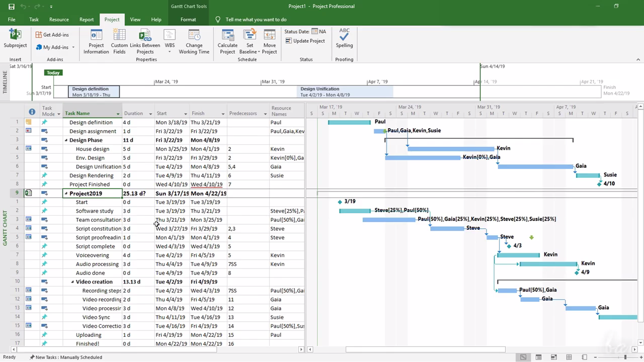Open the Format tab
The width and height of the screenshot is (644, 362).
pyautogui.click(x=188, y=20)
